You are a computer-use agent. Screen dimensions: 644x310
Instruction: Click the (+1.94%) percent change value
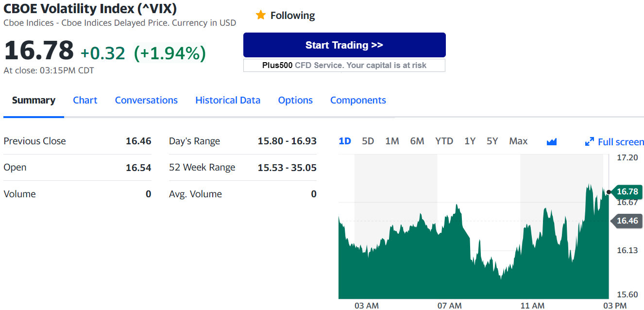click(x=169, y=53)
